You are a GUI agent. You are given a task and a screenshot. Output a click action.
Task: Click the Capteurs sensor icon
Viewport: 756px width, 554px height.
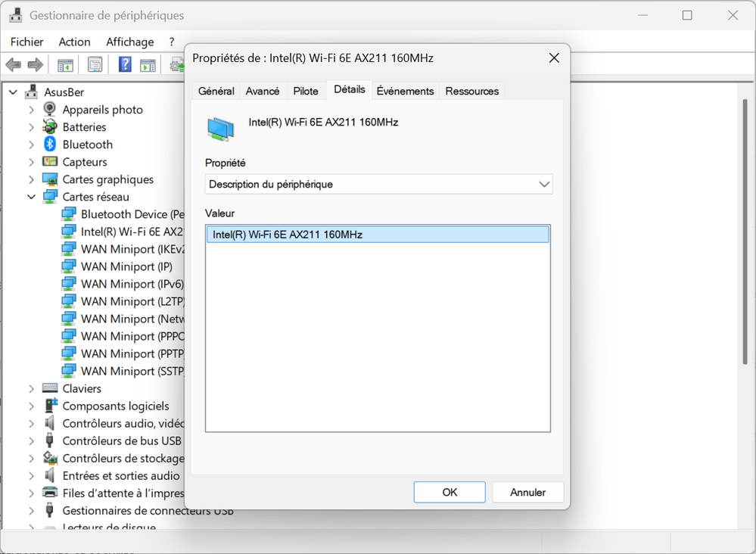click(50, 161)
